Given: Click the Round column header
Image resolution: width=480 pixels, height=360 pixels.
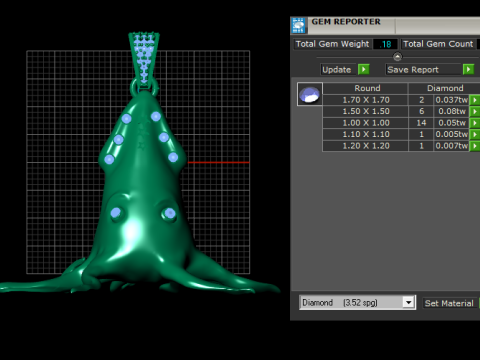Looking at the screenshot, I should [x=366, y=88].
